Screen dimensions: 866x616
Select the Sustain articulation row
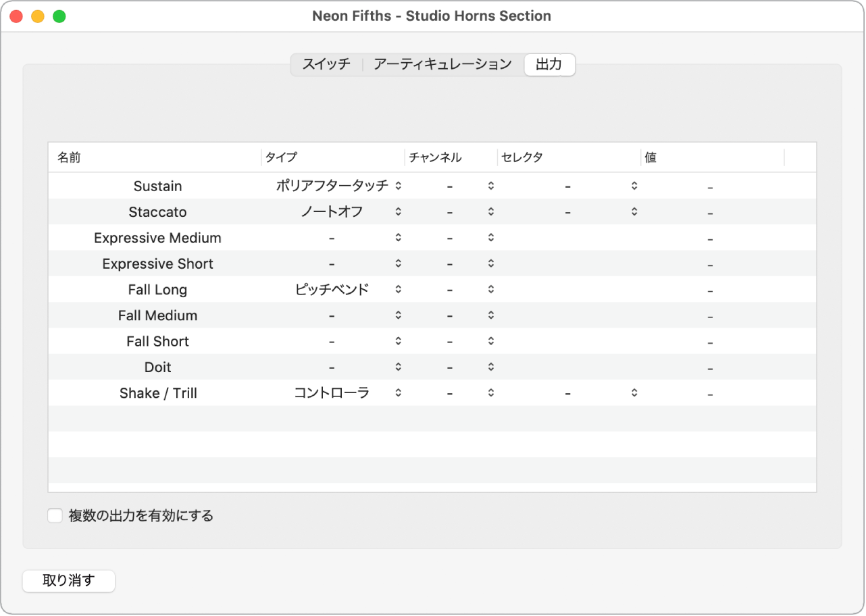[x=157, y=186]
